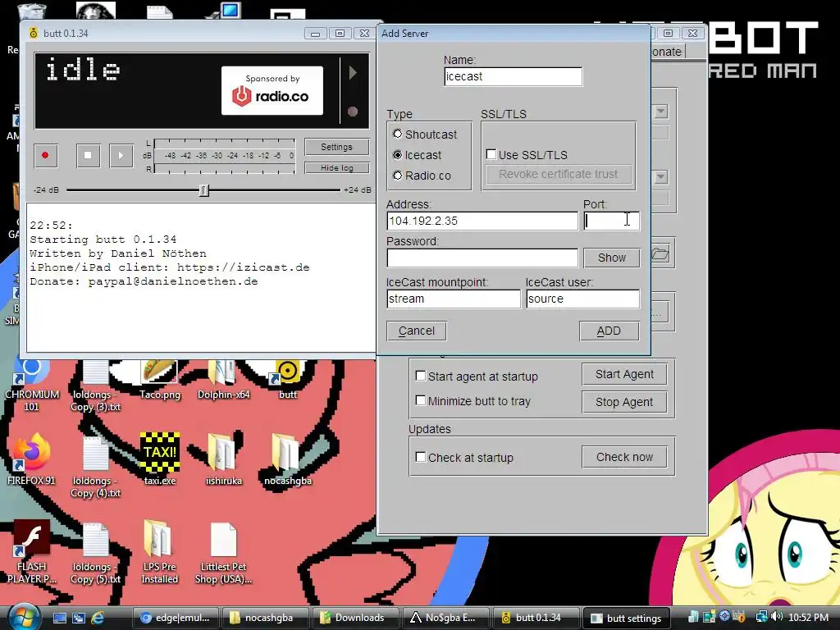Image resolution: width=840 pixels, height=630 pixels.
Task: Select loldongs - Copy (5).txt file
Action: pos(95,552)
